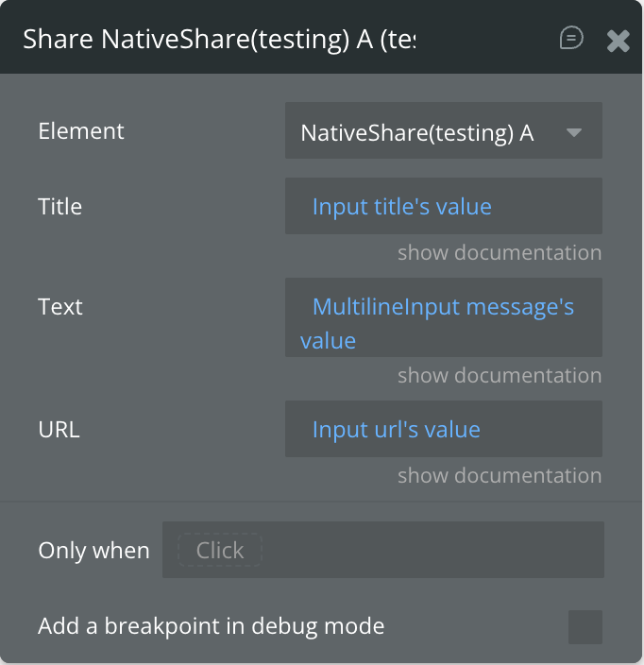Click the "Click" placeholder in Only when
Image resolution: width=644 pixels, height=665 pixels.
click(220, 550)
